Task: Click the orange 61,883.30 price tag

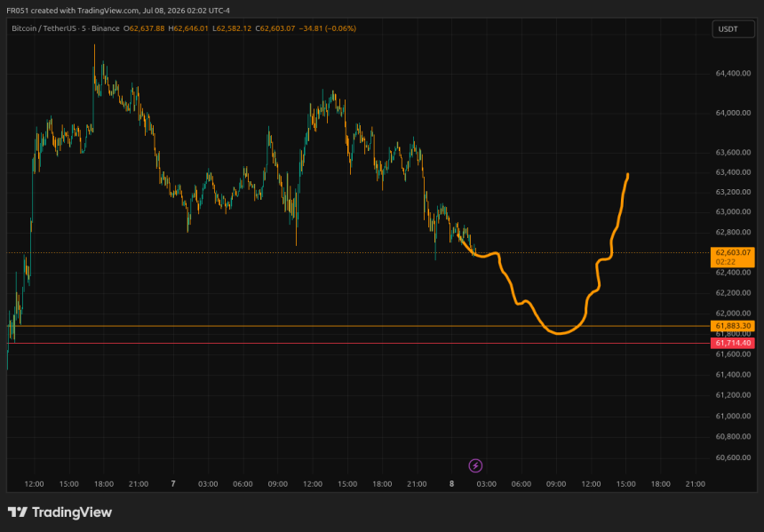Action: click(x=733, y=326)
